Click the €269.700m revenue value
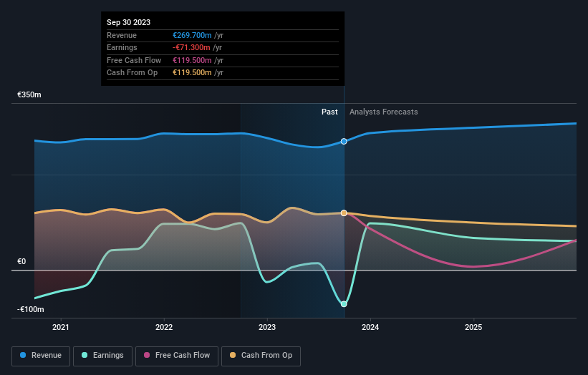The height and width of the screenshot is (375, 588). pyautogui.click(x=192, y=35)
